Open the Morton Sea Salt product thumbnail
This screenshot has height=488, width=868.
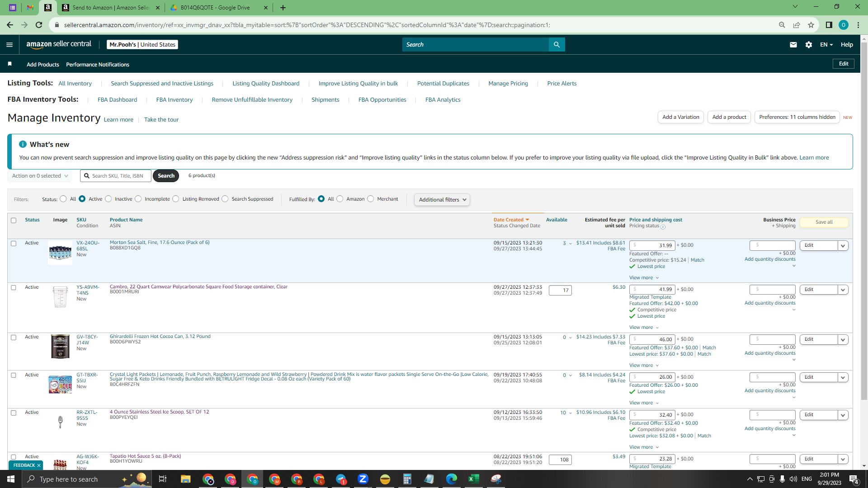[60, 252]
